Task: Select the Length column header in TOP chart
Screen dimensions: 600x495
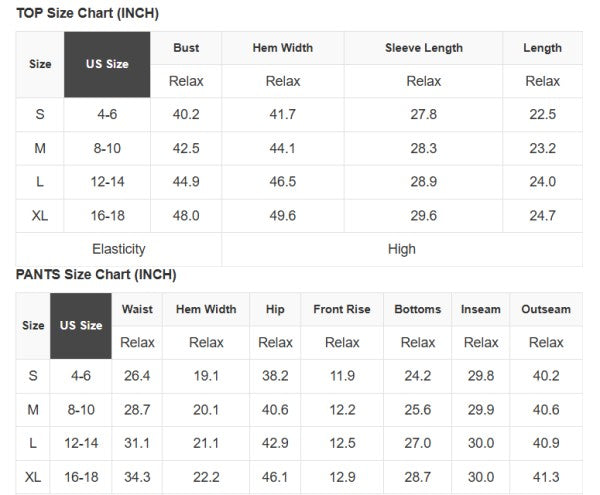Action: 542,48
